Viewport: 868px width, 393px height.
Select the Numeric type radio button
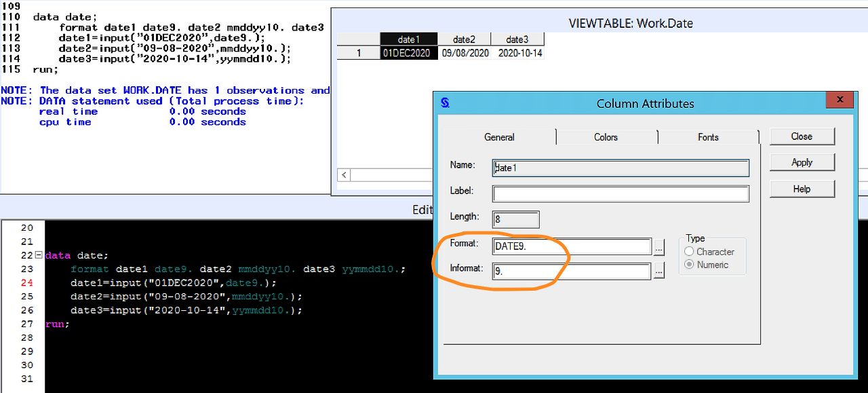coord(691,264)
